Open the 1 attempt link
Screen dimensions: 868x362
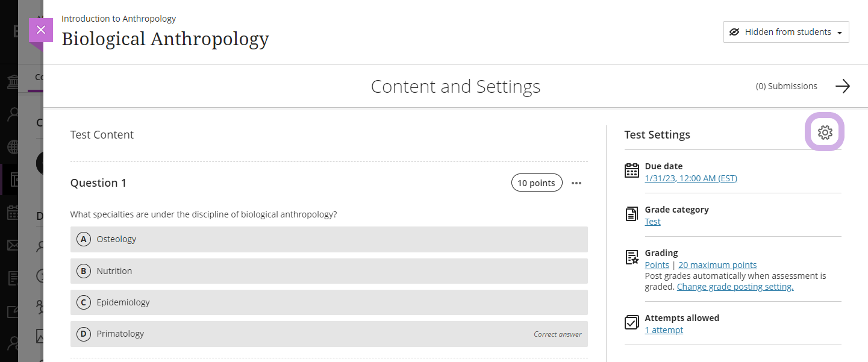point(664,330)
